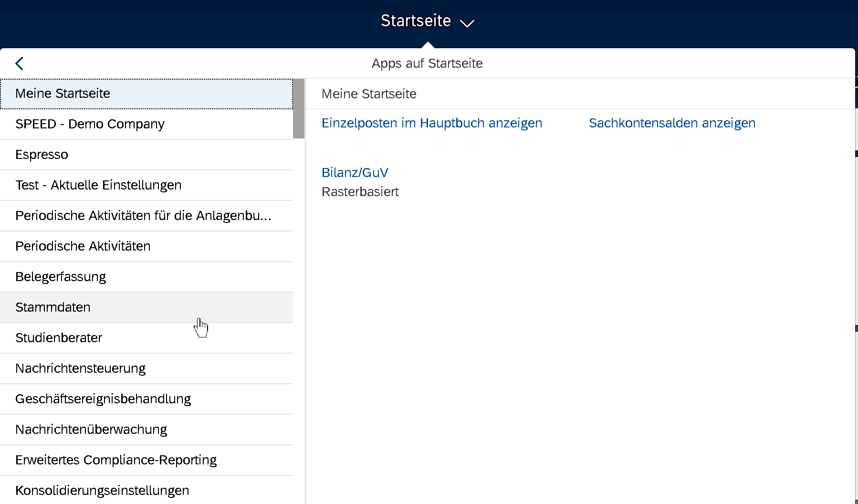Open the Studienberater entry

pyautogui.click(x=146, y=338)
